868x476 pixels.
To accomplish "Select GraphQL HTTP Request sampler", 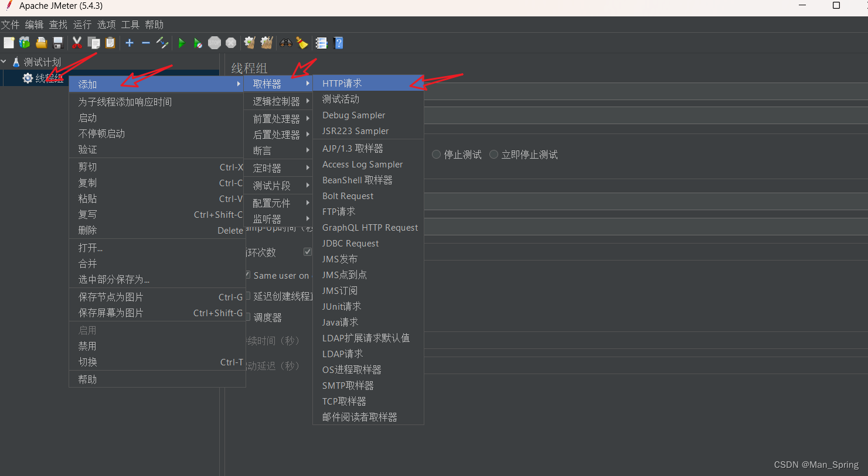I will click(x=368, y=227).
